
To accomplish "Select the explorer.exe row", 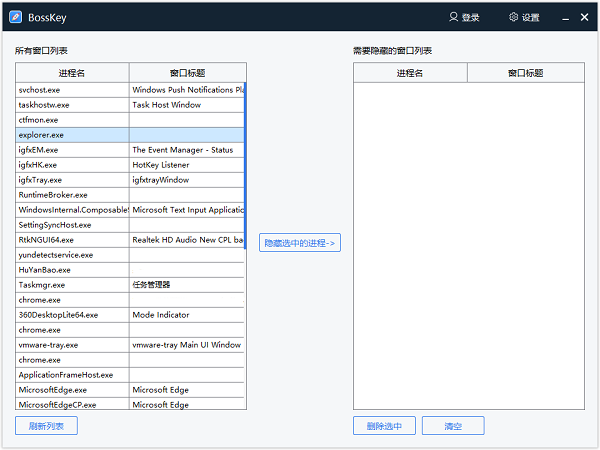I will point(130,135).
